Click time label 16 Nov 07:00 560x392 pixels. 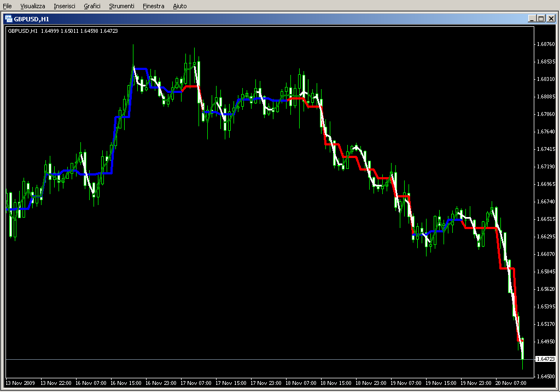click(91, 383)
